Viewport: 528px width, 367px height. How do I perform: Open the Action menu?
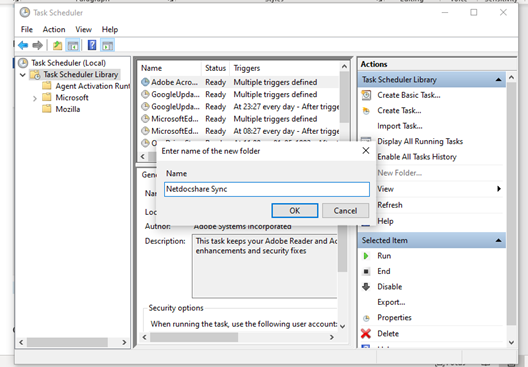click(x=54, y=30)
